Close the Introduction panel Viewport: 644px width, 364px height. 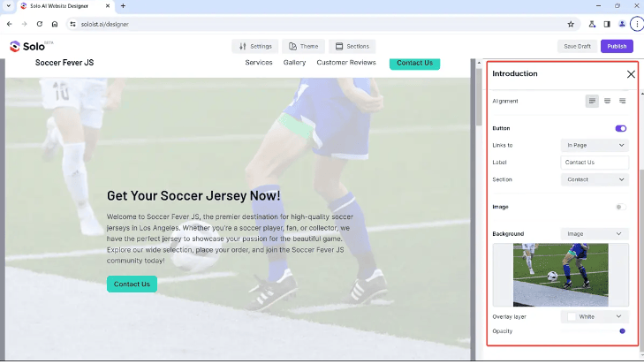point(631,74)
